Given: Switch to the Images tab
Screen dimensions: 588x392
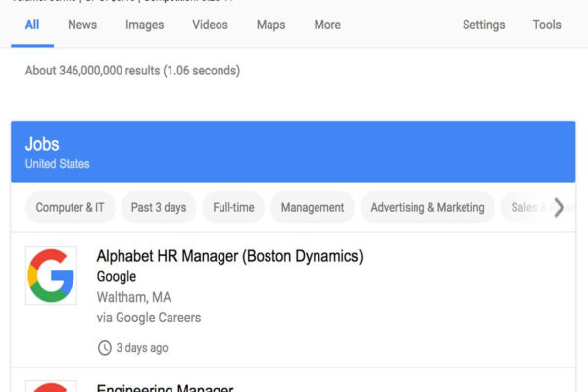Looking at the screenshot, I should tap(144, 24).
